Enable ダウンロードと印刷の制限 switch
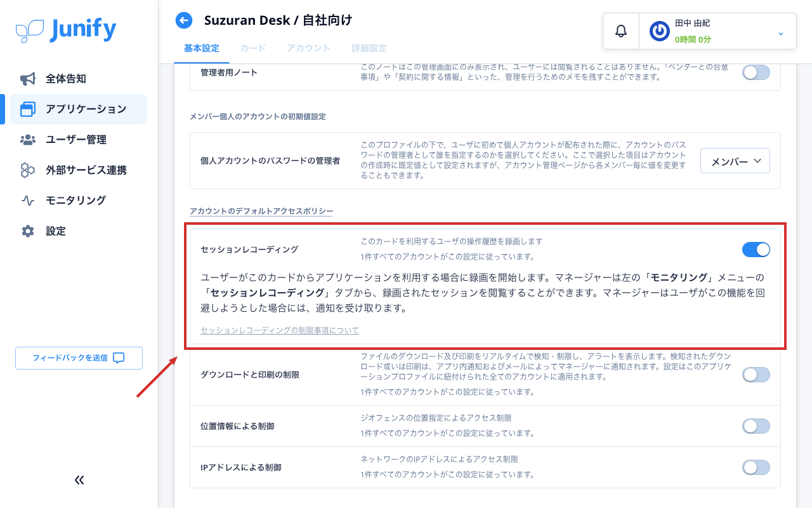Viewport: 812px width, 508px height. click(756, 375)
